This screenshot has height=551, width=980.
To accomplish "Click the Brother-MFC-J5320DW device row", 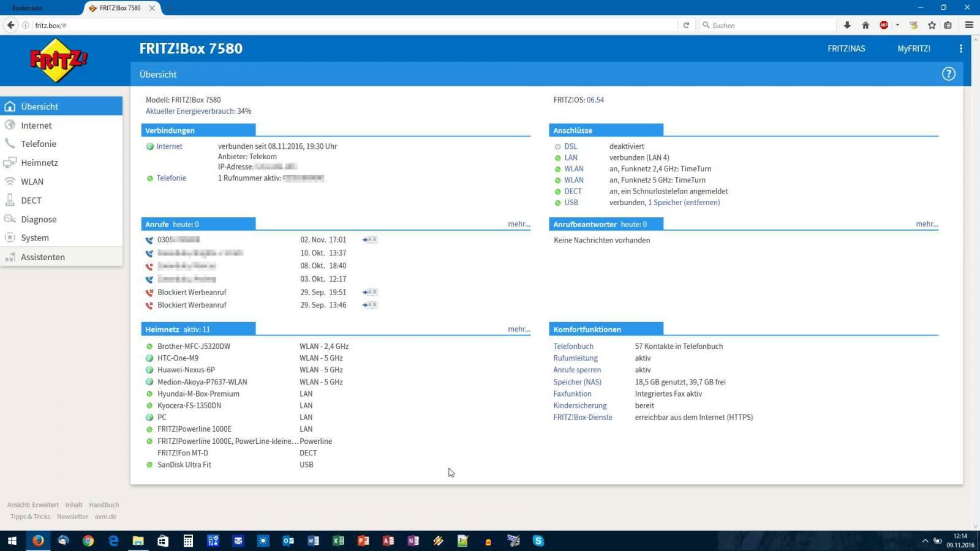I will pyautogui.click(x=247, y=347).
